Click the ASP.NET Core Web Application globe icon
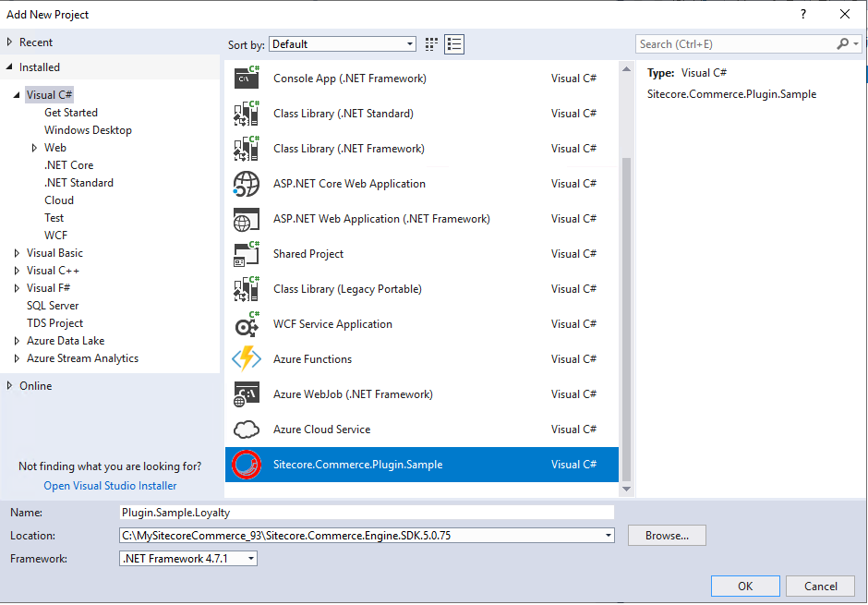Image resolution: width=868 pixels, height=605 pixels. coord(247,184)
